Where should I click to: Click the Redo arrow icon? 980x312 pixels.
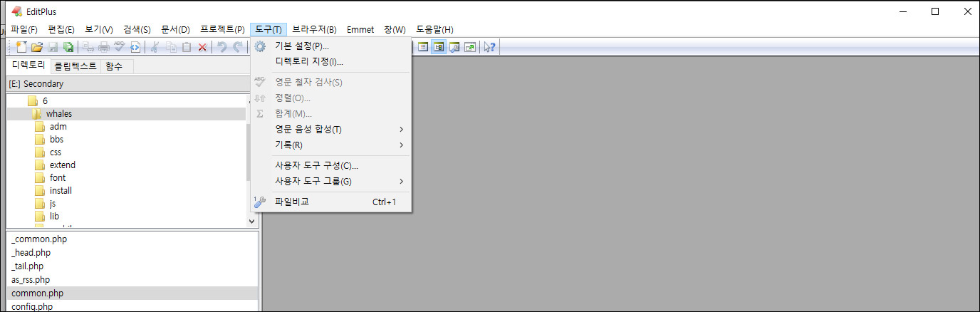(238, 47)
